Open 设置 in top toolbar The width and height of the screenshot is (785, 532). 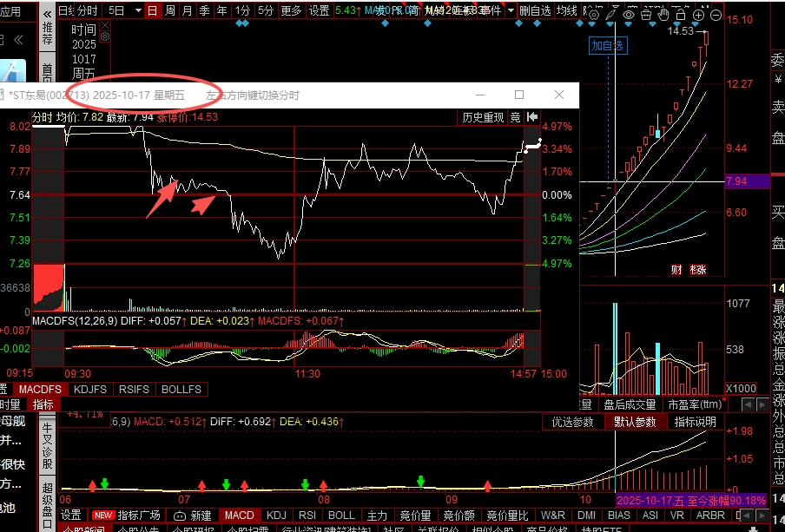pyautogui.click(x=319, y=10)
